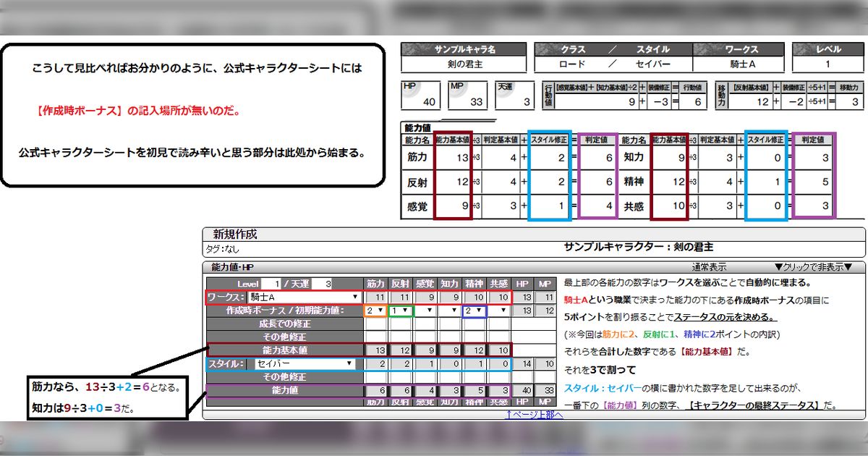
Task: Open the 精神 creation bonus dropdown set to 2
Action: [x=474, y=311]
